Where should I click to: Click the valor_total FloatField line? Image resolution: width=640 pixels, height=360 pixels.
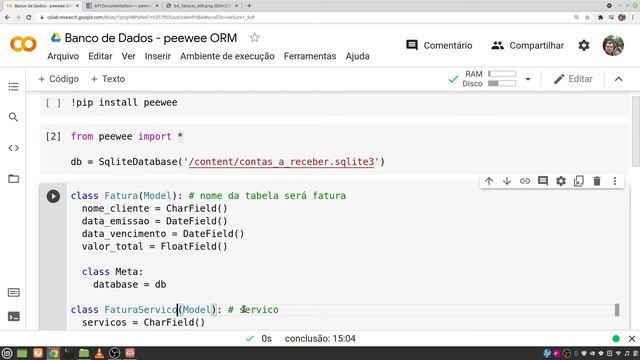point(154,247)
